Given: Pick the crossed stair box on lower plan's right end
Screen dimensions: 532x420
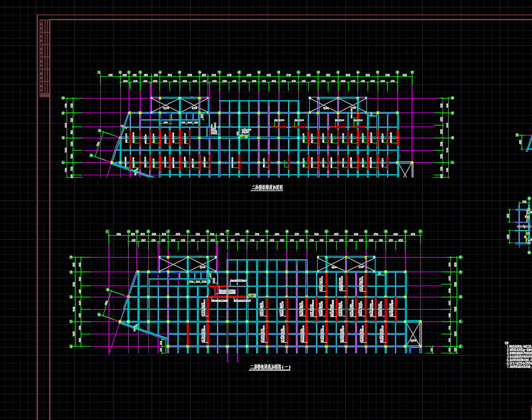Looking at the screenshot, I should pyautogui.click(x=413, y=333).
